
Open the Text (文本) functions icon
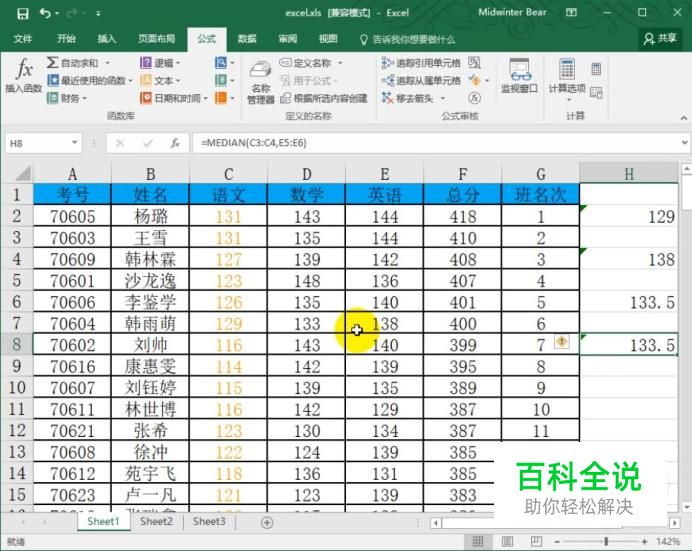[x=146, y=80]
